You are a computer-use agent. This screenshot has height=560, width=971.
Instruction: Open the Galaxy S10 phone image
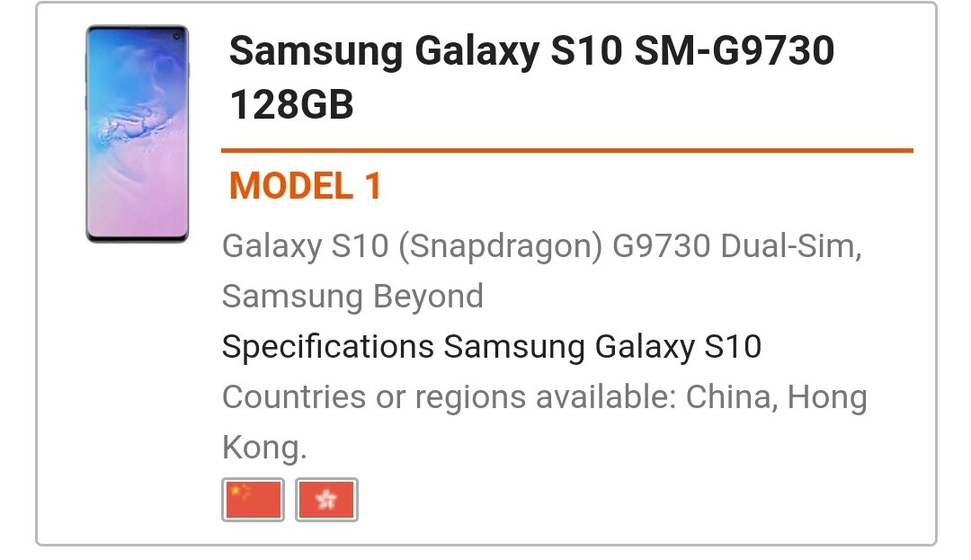pyautogui.click(x=137, y=134)
